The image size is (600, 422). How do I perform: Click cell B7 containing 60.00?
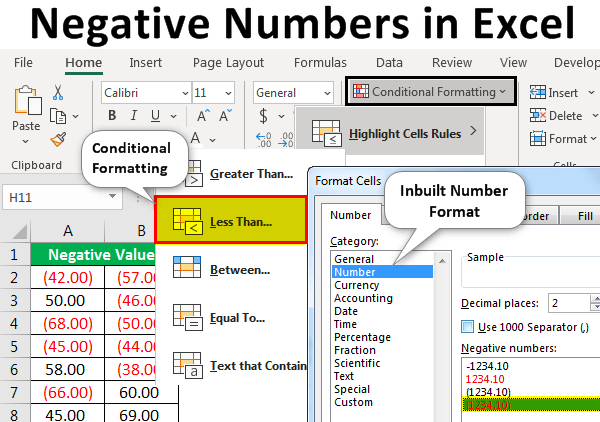click(x=142, y=392)
